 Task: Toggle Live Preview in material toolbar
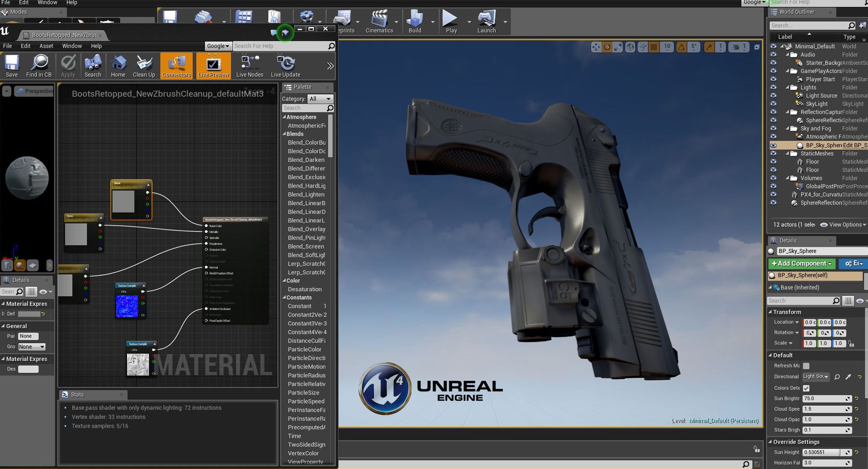(213, 66)
